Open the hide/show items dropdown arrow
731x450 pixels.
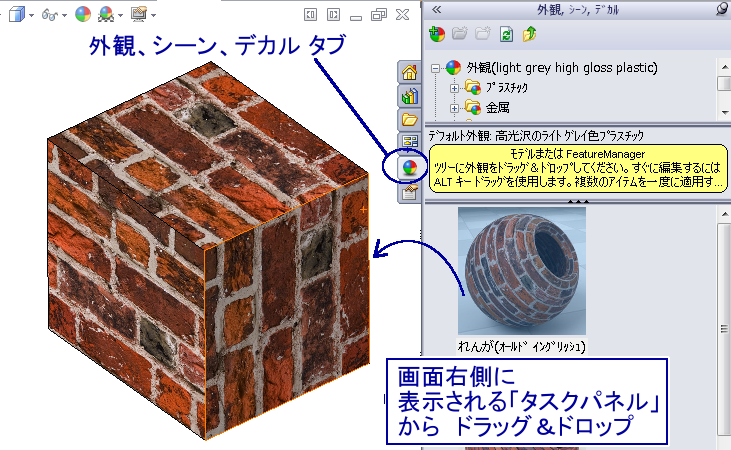[x=64, y=15]
